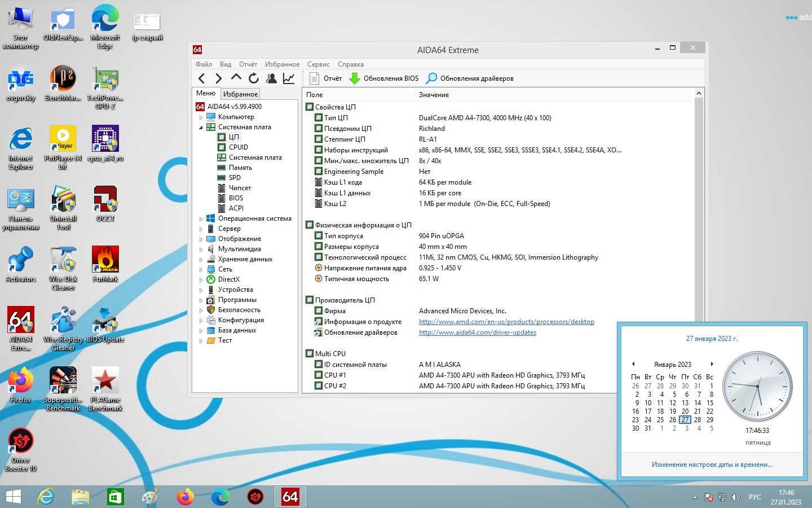
Task: Select DirectX in the tree
Action: point(229,279)
